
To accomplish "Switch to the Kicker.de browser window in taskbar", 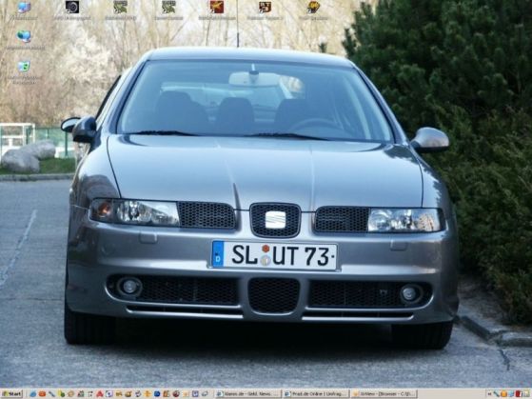I will click(248, 394).
